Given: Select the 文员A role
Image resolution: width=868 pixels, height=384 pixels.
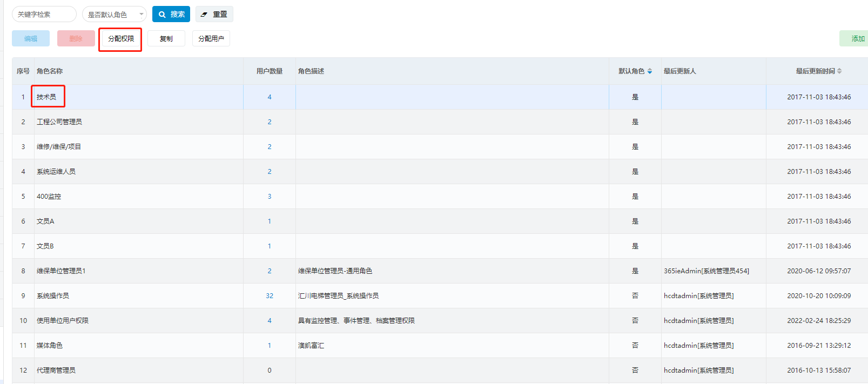Looking at the screenshot, I should tap(45, 221).
